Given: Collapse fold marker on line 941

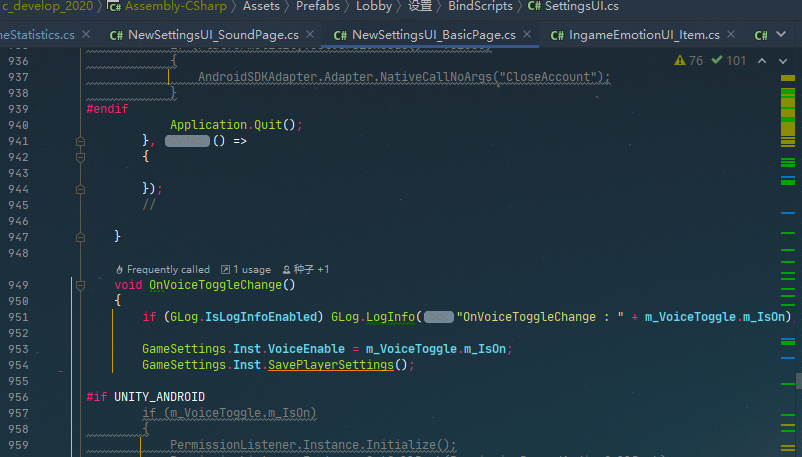Looking at the screenshot, I should 80,141.
